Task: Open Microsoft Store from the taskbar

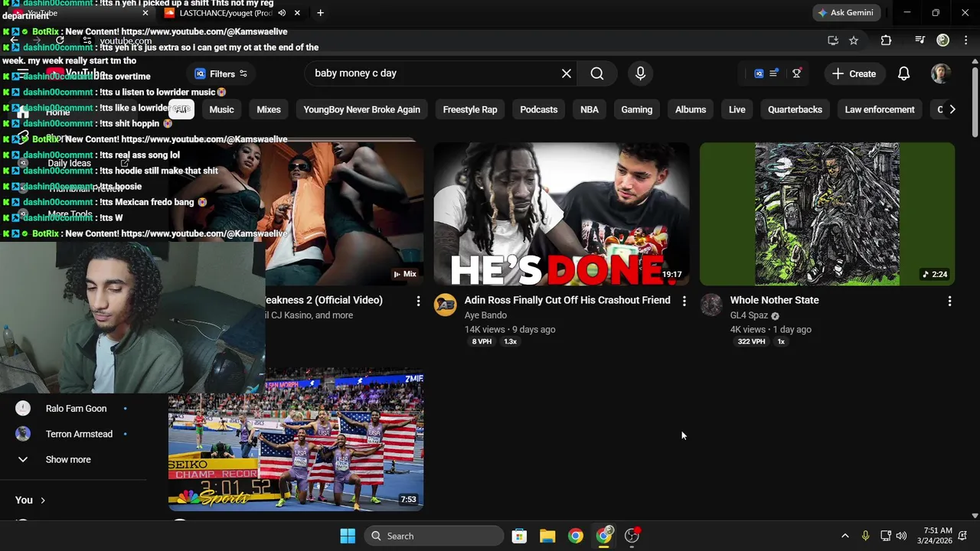Action: click(519, 536)
